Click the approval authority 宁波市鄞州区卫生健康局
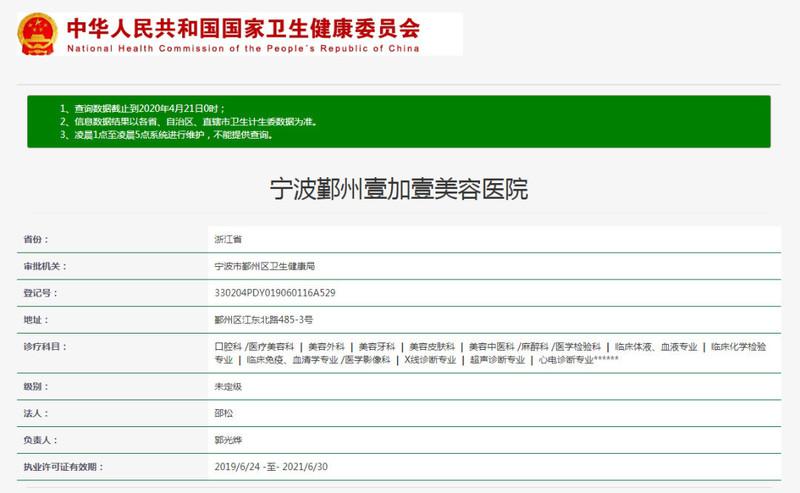The image size is (800, 493). [x=265, y=267]
